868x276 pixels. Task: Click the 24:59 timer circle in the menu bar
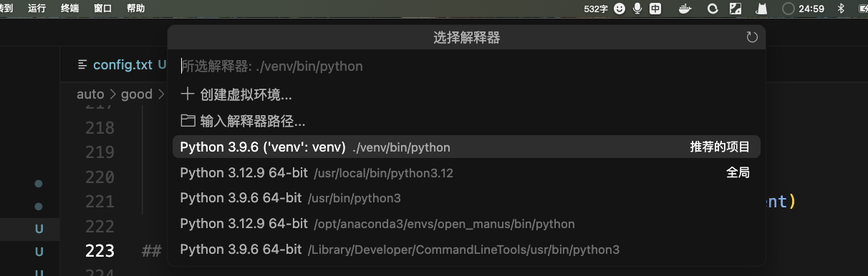coord(789,9)
